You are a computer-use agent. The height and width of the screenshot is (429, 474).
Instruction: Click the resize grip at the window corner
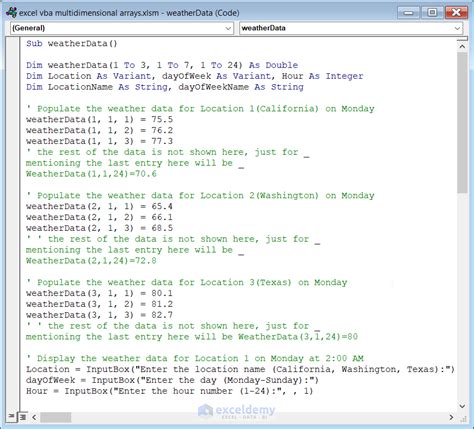[463, 417]
